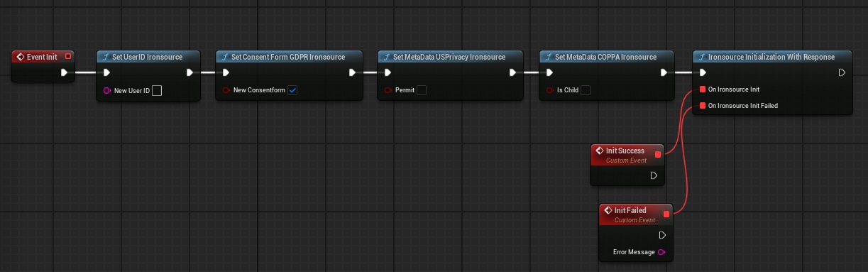Click the event diamond icon on Event Init
Image resolution: width=868 pixels, height=272 pixels.
(21, 57)
